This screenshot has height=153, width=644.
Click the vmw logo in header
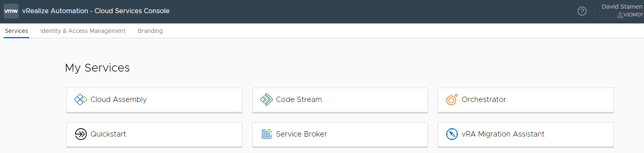(x=11, y=11)
